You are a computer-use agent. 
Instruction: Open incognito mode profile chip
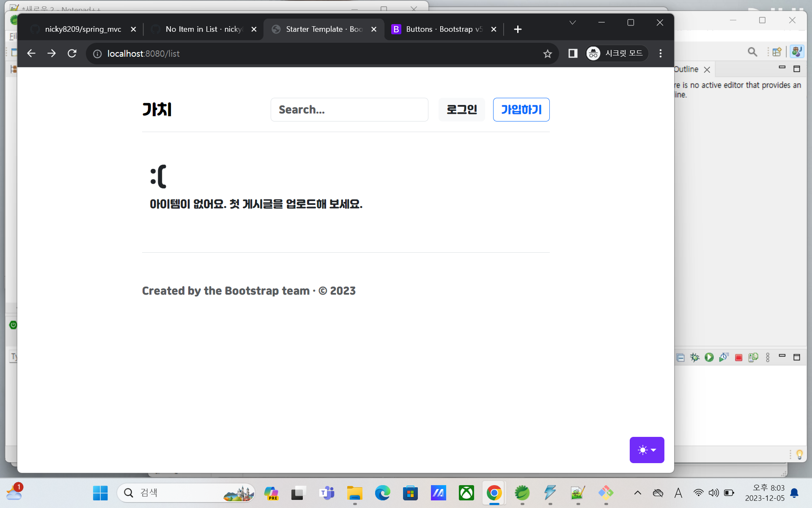click(x=616, y=53)
